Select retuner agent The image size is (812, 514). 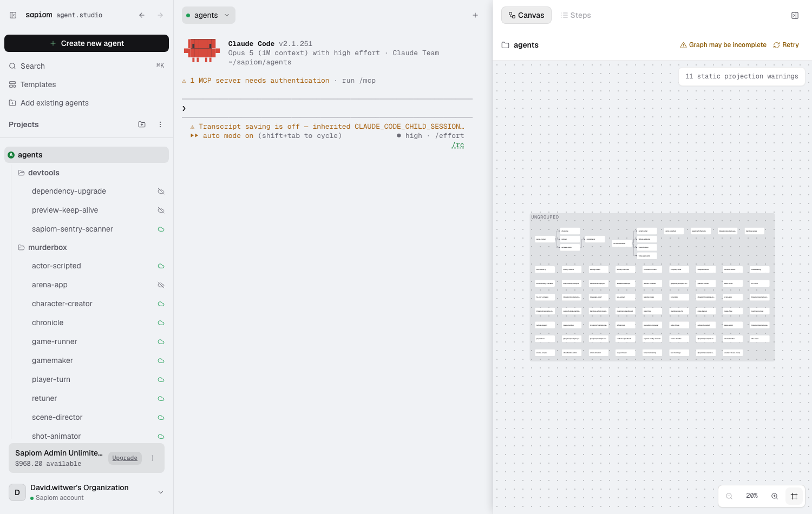[44, 398]
